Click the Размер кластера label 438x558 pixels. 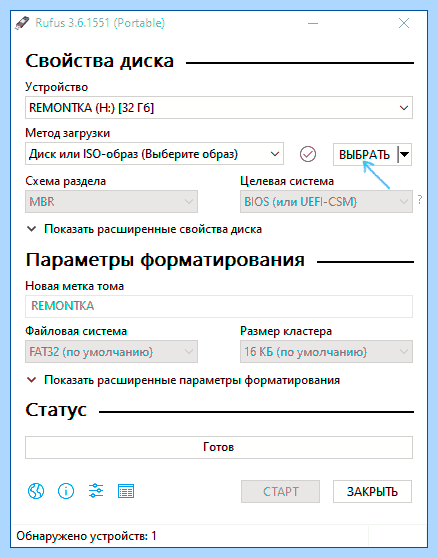286,331
